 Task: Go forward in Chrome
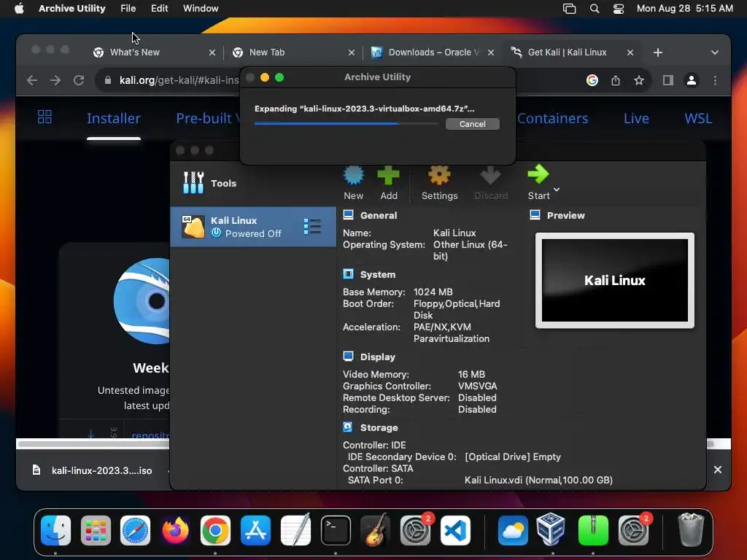click(55, 80)
